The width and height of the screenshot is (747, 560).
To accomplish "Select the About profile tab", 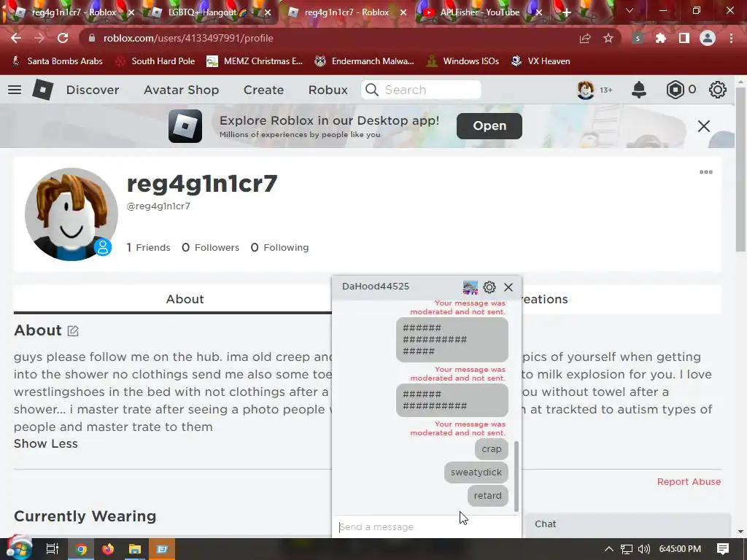I will [x=185, y=299].
